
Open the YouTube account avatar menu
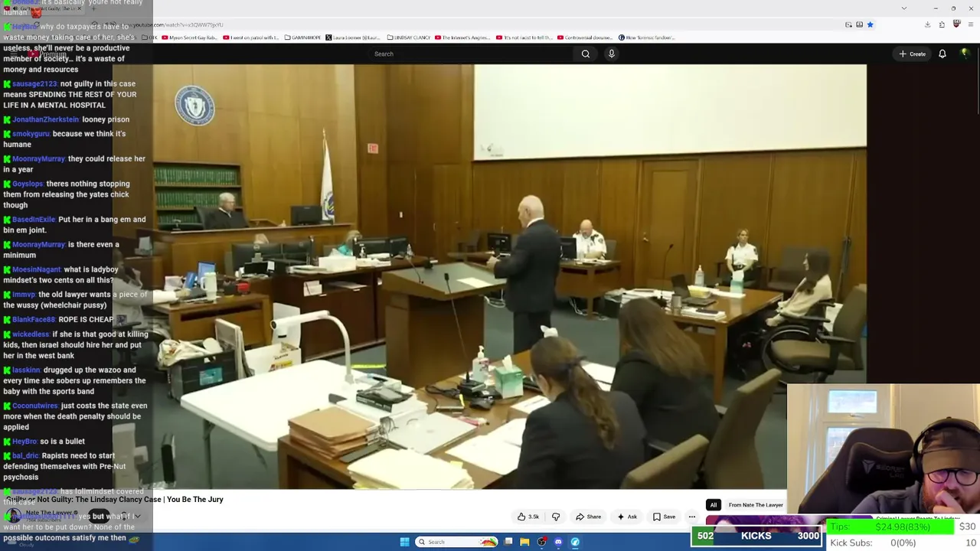965,54
